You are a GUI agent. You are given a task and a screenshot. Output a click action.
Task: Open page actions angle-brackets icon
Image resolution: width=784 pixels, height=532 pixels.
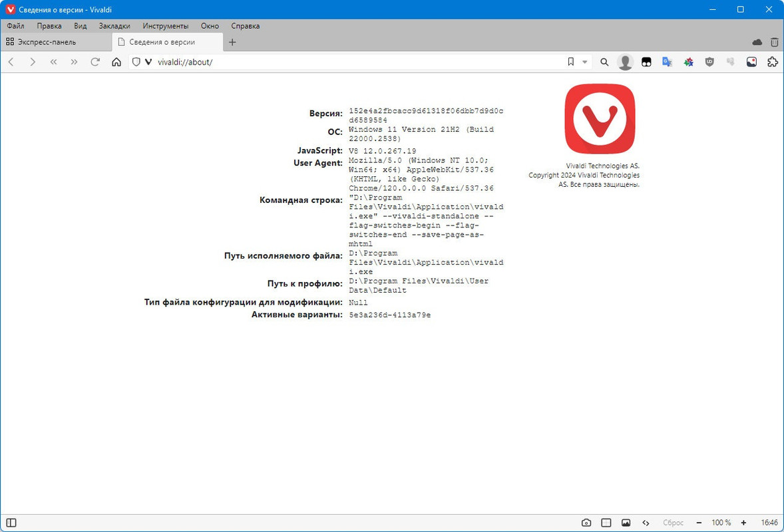tap(646, 523)
